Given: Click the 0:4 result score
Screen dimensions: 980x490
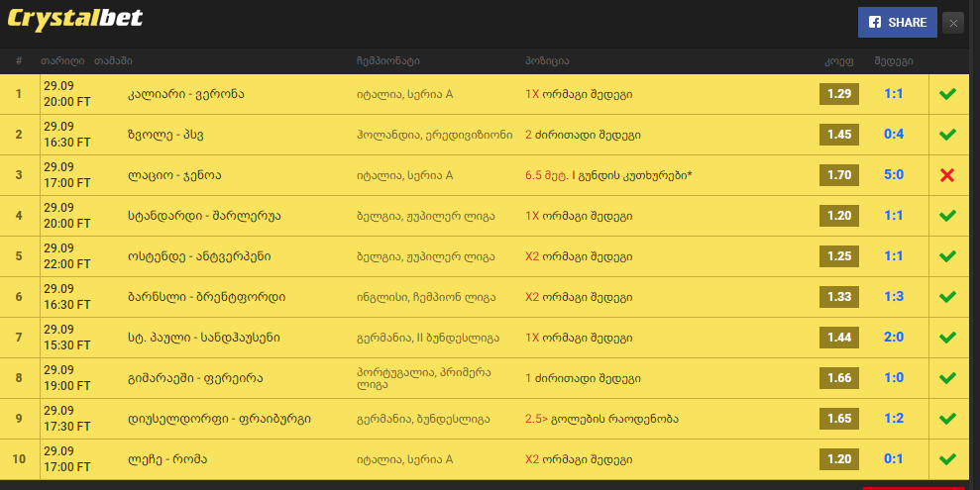Looking at the screenshot, I should [x=894, y=135].
